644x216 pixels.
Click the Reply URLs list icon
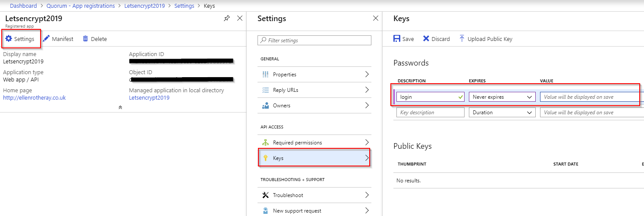coord(266,90)
